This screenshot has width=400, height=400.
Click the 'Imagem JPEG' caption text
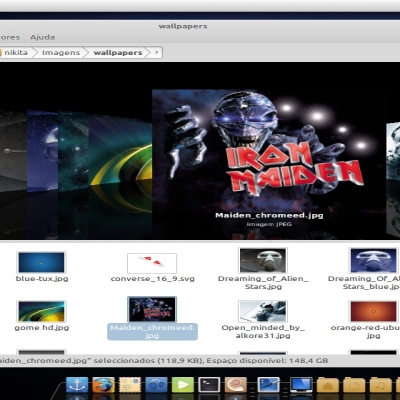pyautogui.click(x=269, y=224)
